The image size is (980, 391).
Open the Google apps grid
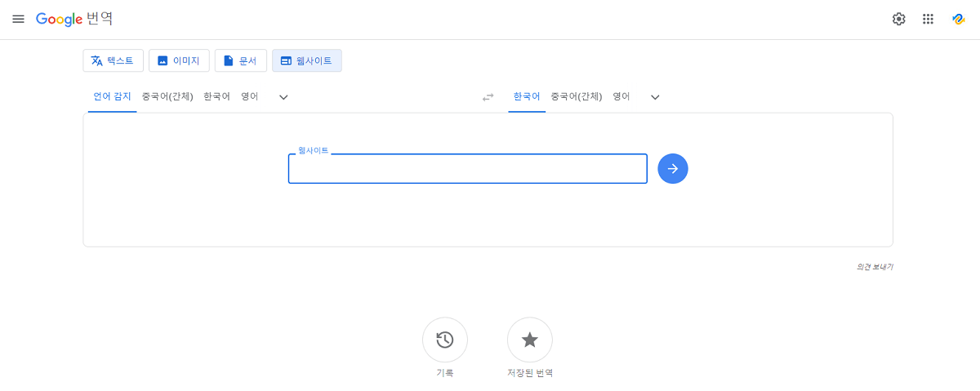pyautogui.click(x=928, y=19)
